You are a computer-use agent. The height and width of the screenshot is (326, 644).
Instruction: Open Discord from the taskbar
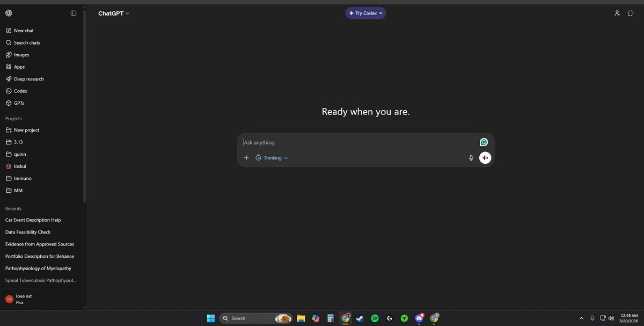tap(419, 318)
